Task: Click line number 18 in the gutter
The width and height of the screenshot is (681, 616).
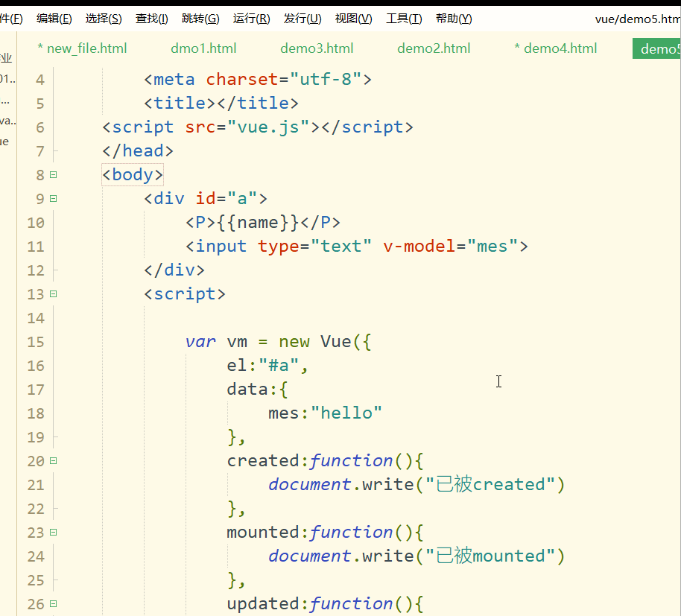Action: 36,413
